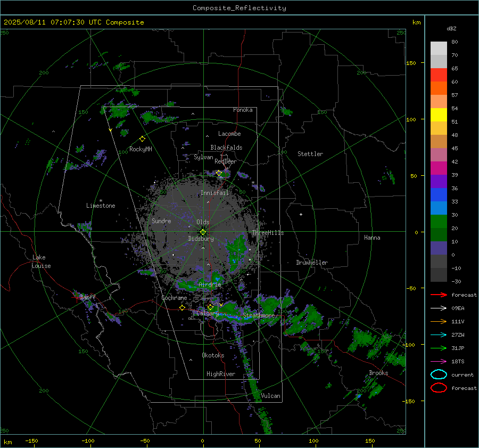Click the white plus marker west of Hanna
479x448 pixels.
pos(301,214)
